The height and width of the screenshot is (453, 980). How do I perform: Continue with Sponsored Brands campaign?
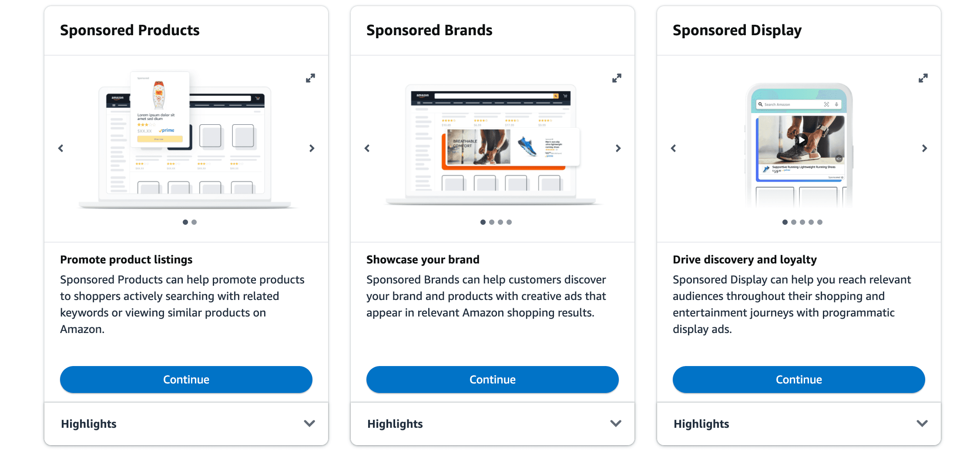[492, 379]
